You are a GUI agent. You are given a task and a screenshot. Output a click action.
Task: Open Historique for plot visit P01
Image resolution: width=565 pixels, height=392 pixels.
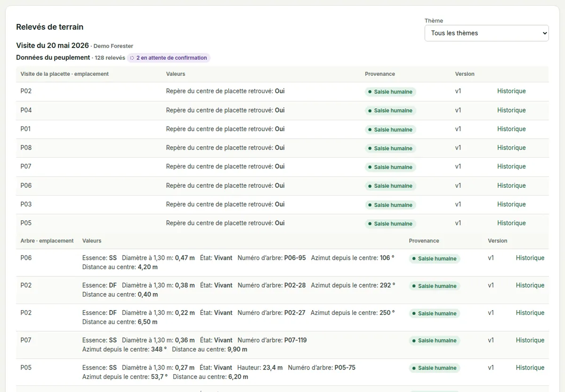tap(511, 129)
